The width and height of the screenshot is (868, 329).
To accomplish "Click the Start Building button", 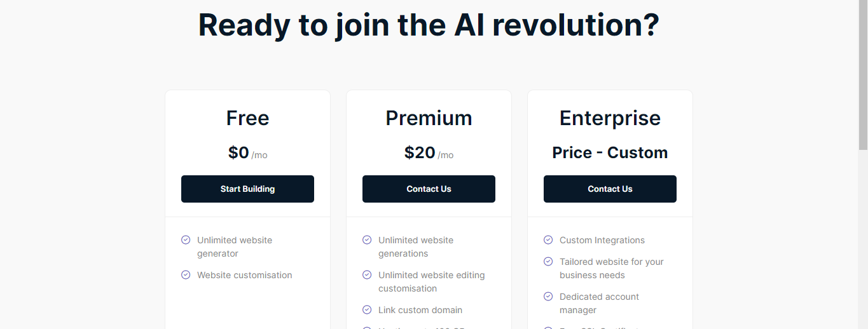I will tap(247, 189).
